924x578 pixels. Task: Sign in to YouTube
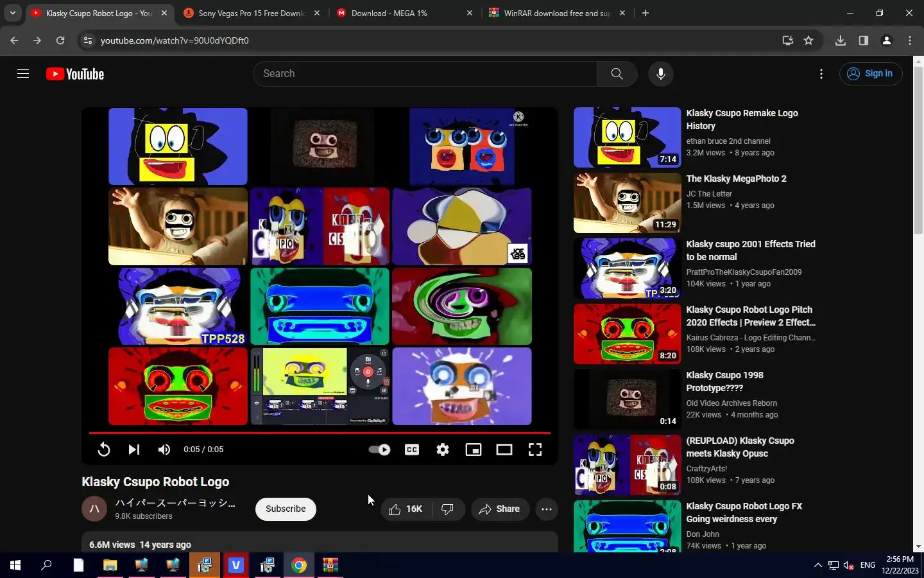coord(871,74)
